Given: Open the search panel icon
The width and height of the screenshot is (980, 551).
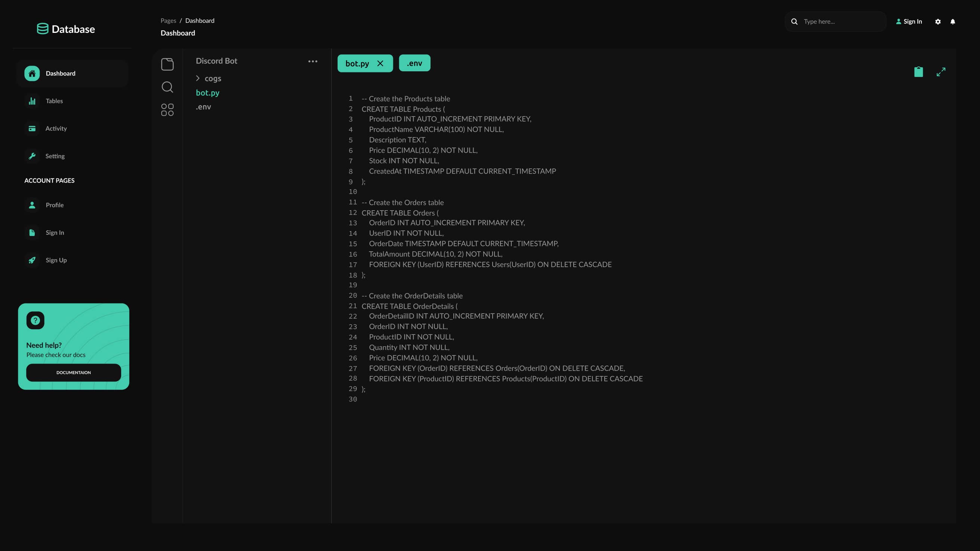Looking at the screenshot, I should 167,87.
